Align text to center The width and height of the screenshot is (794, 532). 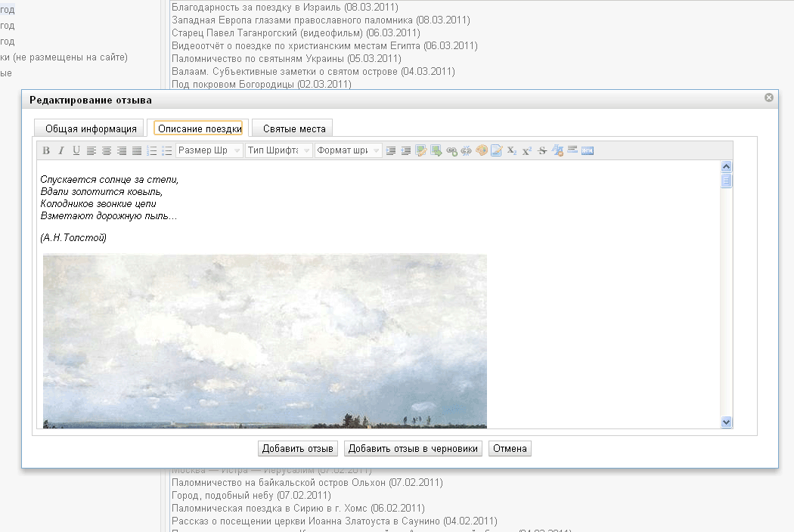click(x=107, y=151)
